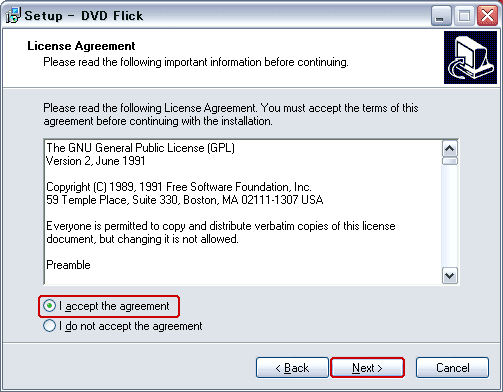Viewport: 503px width, 392px height.
Task: Choose "I do not accept the agreement"
Action: 49,326
